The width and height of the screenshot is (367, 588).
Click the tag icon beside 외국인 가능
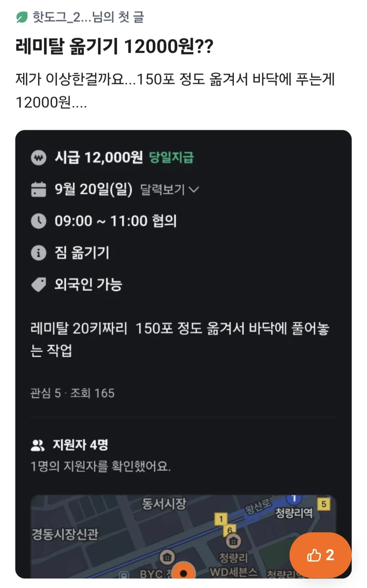tap(39, 285)
